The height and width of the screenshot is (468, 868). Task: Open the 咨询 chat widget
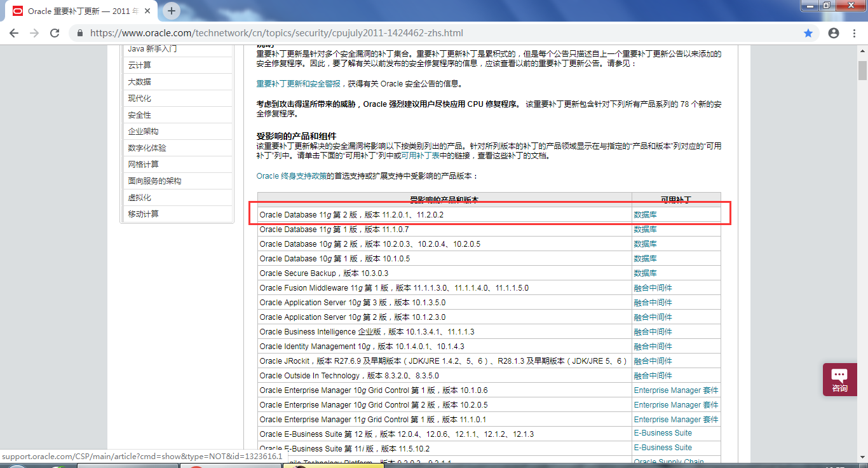coord(840,380)
